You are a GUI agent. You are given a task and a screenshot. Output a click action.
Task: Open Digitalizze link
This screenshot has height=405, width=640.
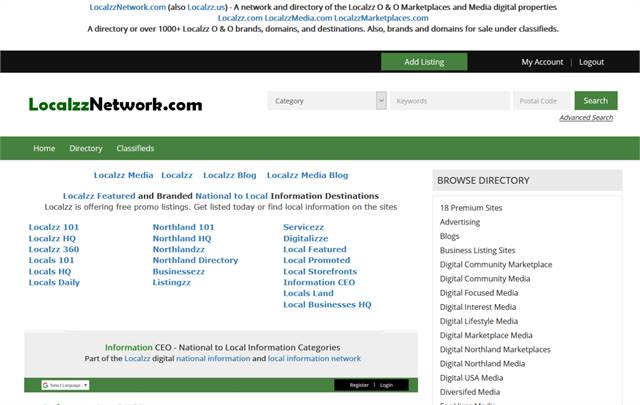pyautogui.click(x=306, y=238)
